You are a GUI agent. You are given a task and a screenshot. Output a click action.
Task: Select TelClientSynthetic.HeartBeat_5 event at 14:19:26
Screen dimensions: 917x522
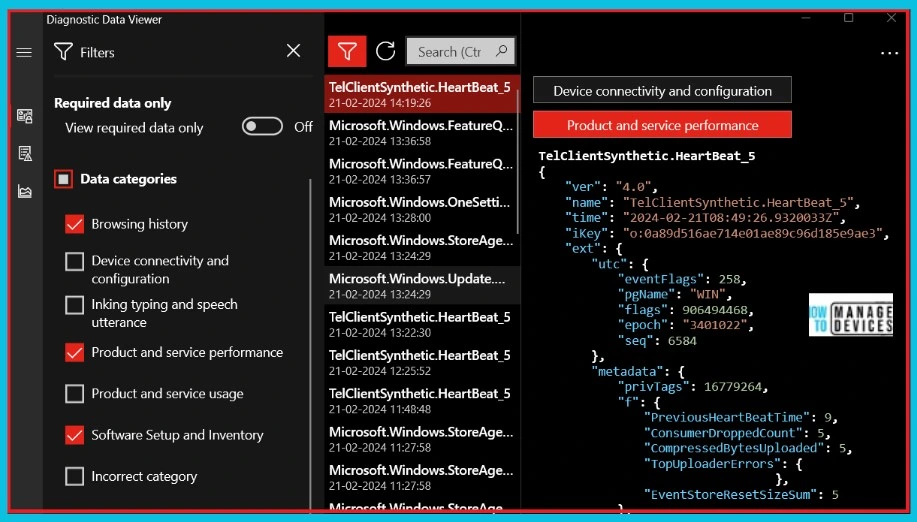tap(420, 95)
